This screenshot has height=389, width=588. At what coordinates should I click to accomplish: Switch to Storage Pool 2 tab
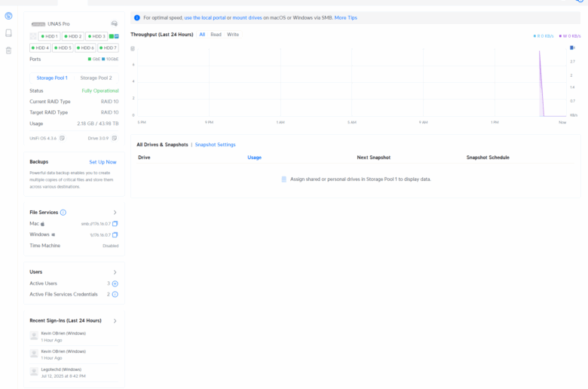(x=96, y=78)
